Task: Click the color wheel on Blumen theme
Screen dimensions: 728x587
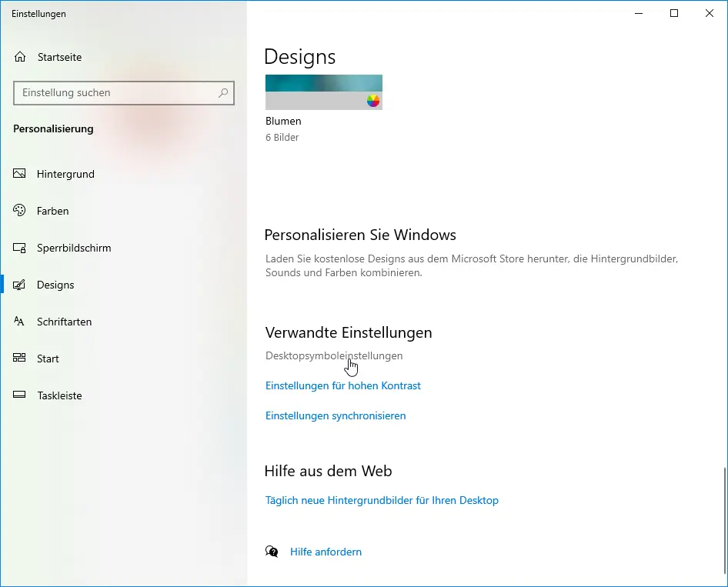Action: coord(372,101)
